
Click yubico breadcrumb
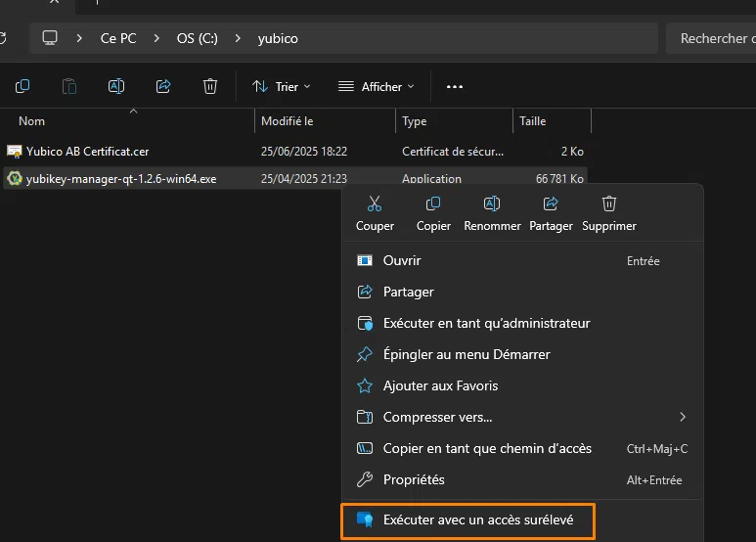[x=278, y=38]
